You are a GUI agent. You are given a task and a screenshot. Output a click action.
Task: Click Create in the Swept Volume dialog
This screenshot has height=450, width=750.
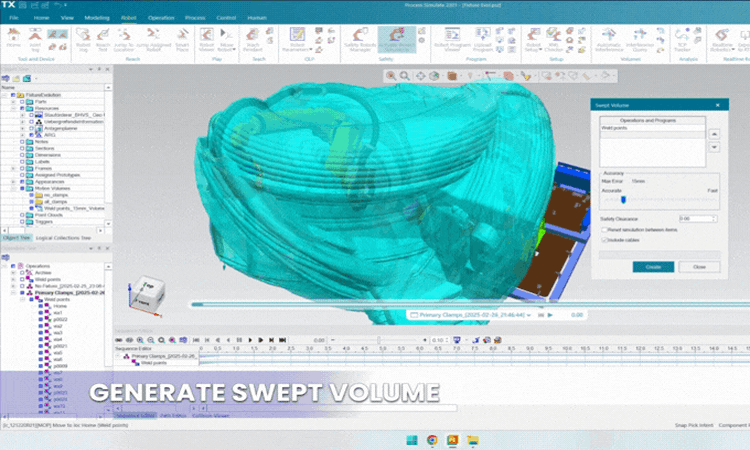coord(653,267)
